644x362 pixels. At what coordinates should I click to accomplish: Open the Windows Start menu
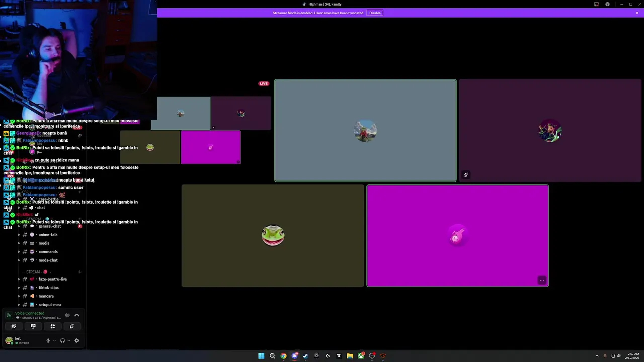(261, 356)
